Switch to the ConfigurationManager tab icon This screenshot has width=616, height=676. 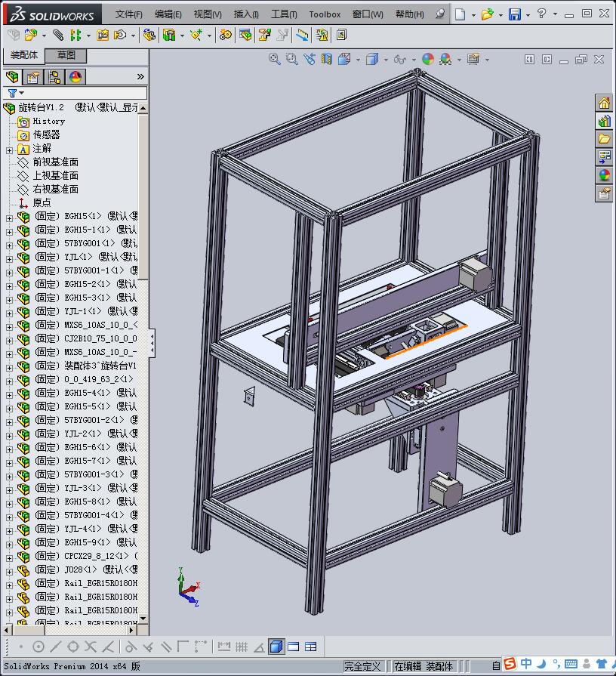[x=54, y=77]
